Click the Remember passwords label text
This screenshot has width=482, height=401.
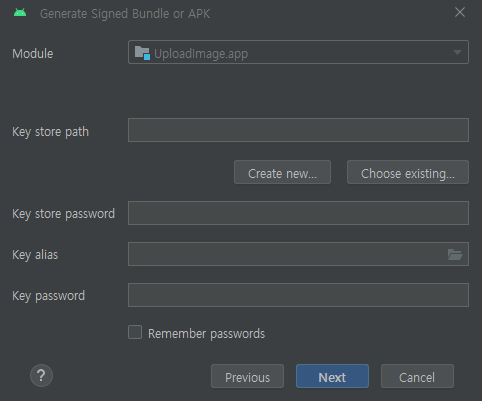(x=206, y=334)
